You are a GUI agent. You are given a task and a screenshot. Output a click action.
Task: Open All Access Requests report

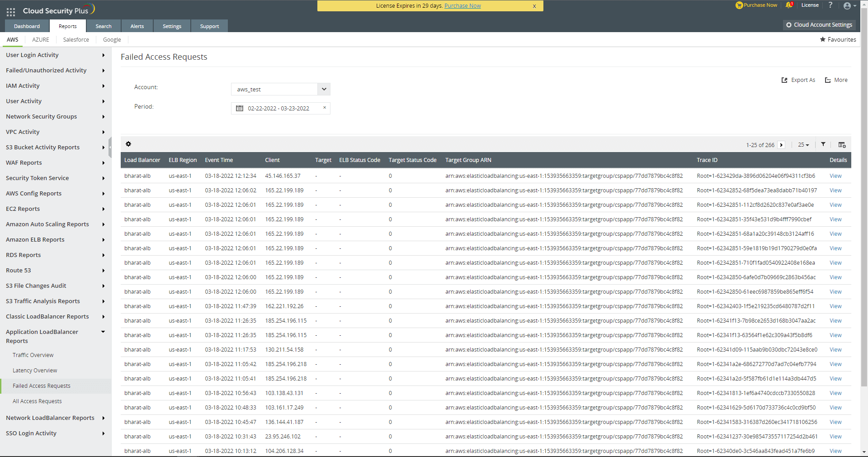coord(37,401)
